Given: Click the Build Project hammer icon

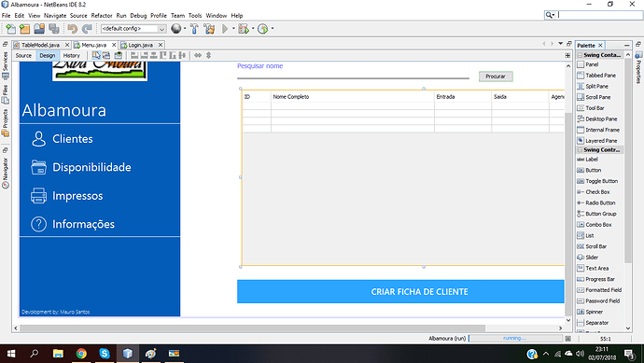Looking at the screenshot, I should [x=194, y=29].
